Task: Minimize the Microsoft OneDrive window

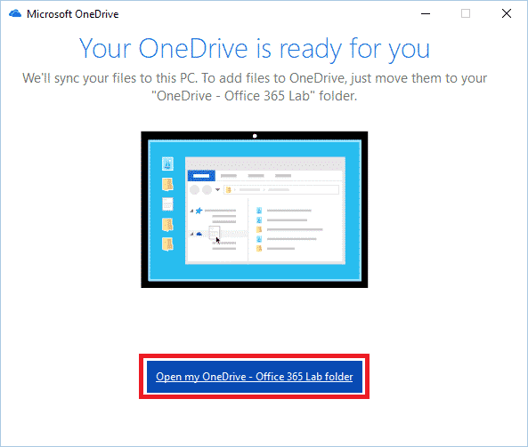Action: click(x=426, y=14)
